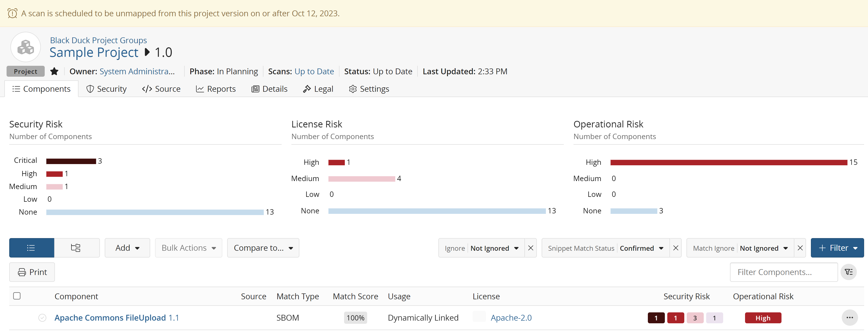Switch to the Security tab
The image size is (868, 333).
(106, 89)
